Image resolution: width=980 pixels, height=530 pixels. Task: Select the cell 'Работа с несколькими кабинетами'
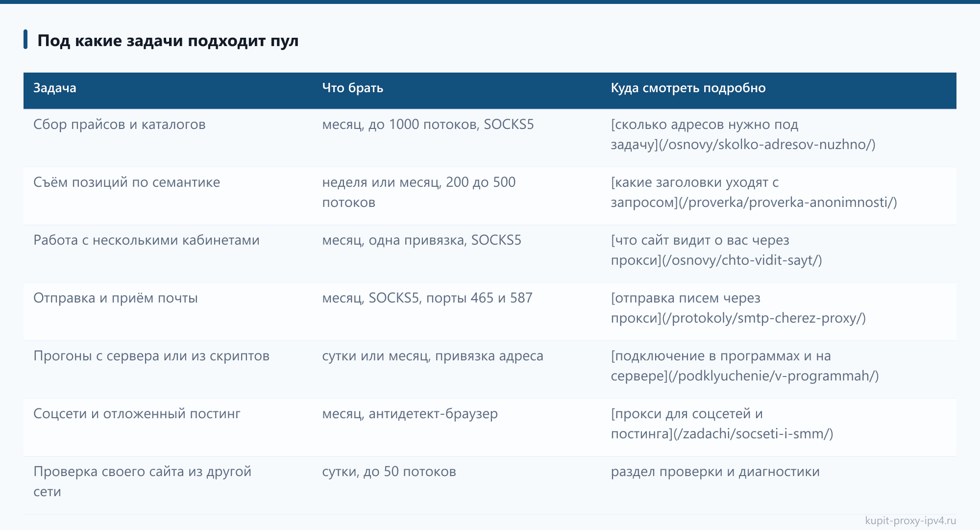168,253
